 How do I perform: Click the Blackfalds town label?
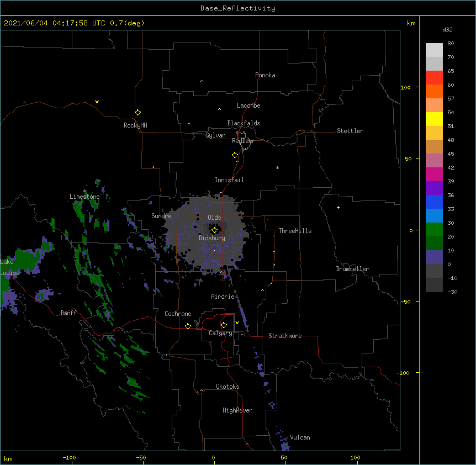click(244, 123)
